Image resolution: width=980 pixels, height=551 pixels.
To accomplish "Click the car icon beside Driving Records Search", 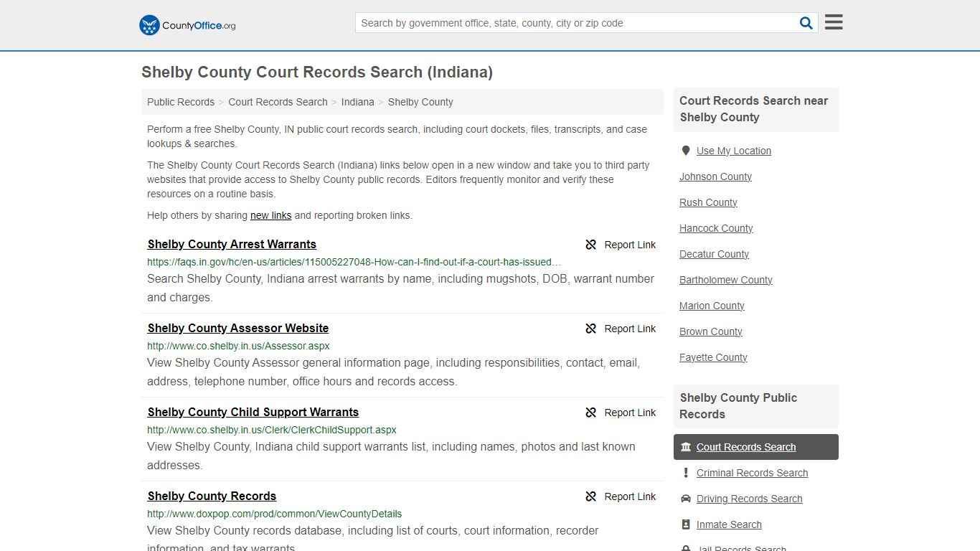I will (686, 499).
